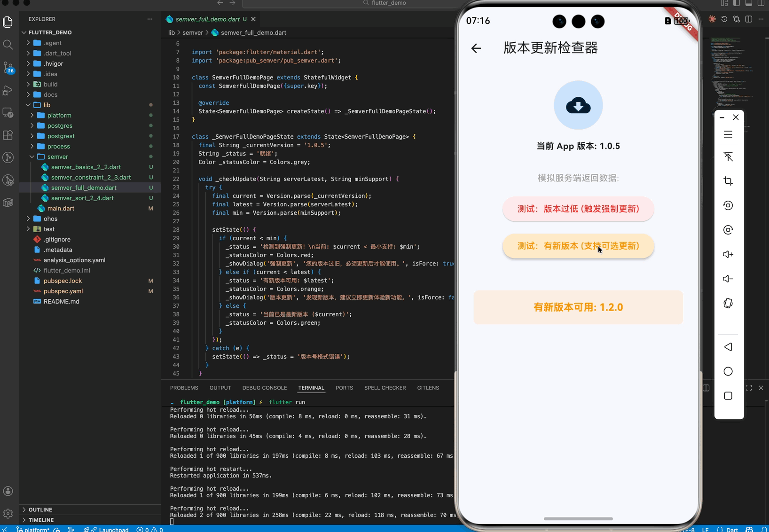Tap red '版本过低 (触发强制更新)' test button
The height and width of the screenshot is (532, 769).
click(x=578, y=209)
